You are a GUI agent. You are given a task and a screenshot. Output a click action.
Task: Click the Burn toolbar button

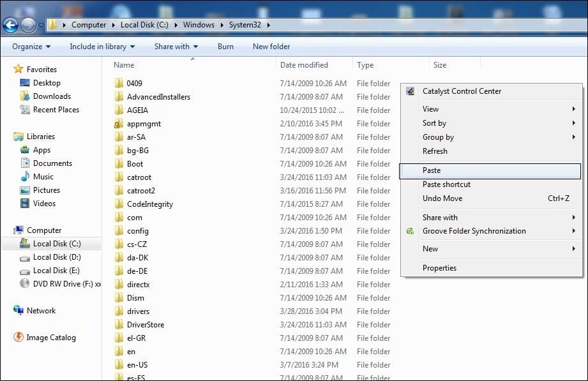point(225,47)
